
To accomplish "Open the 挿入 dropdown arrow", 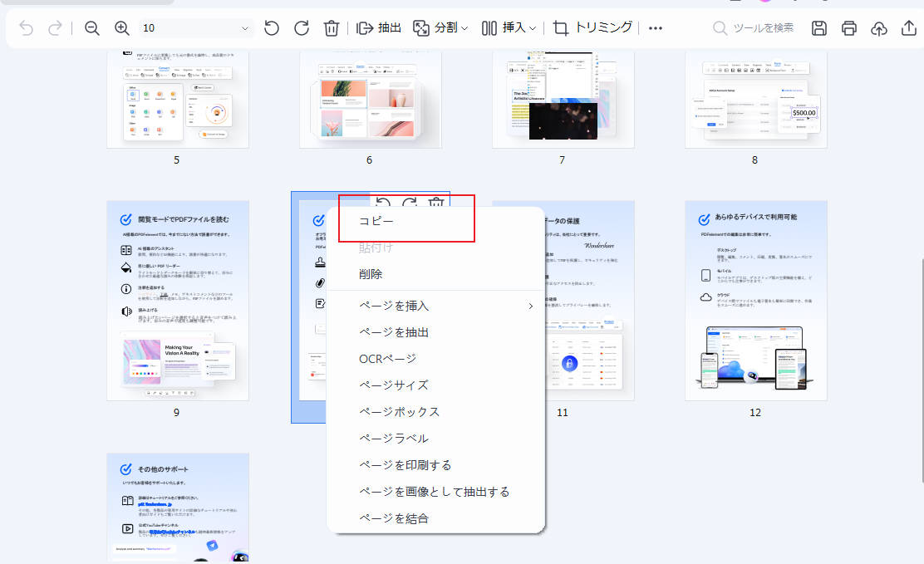I will point(533,27).
